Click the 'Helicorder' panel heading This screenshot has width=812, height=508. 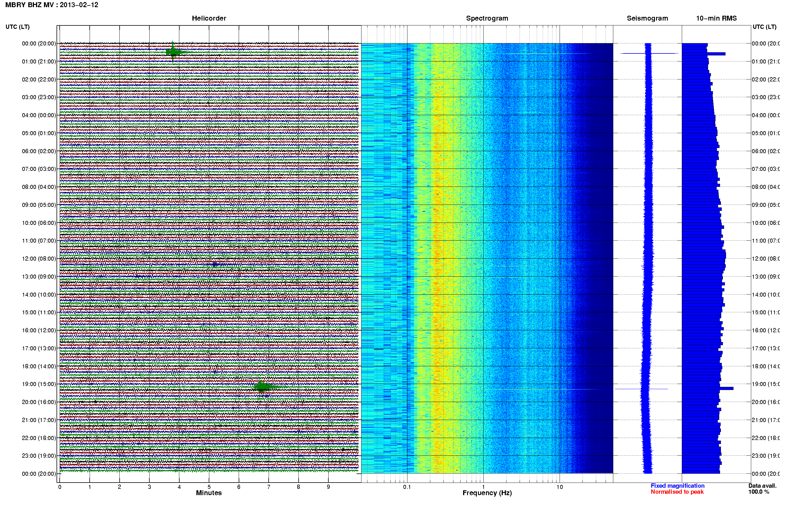(x=209, y=18)
